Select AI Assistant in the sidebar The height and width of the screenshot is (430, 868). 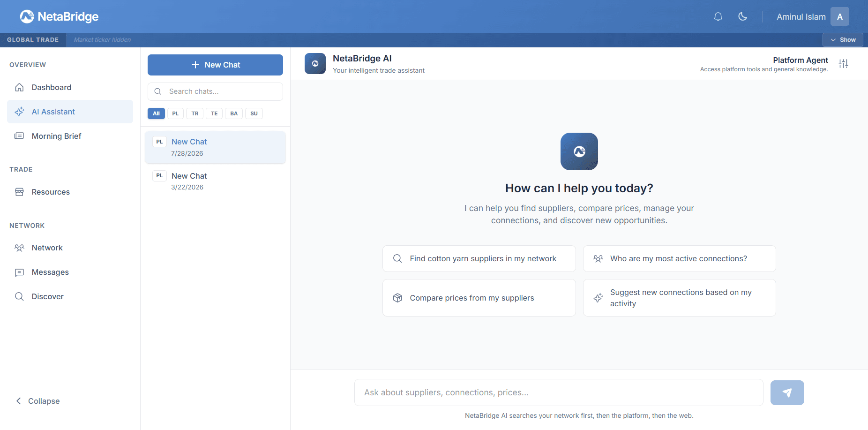click(70, 112)
